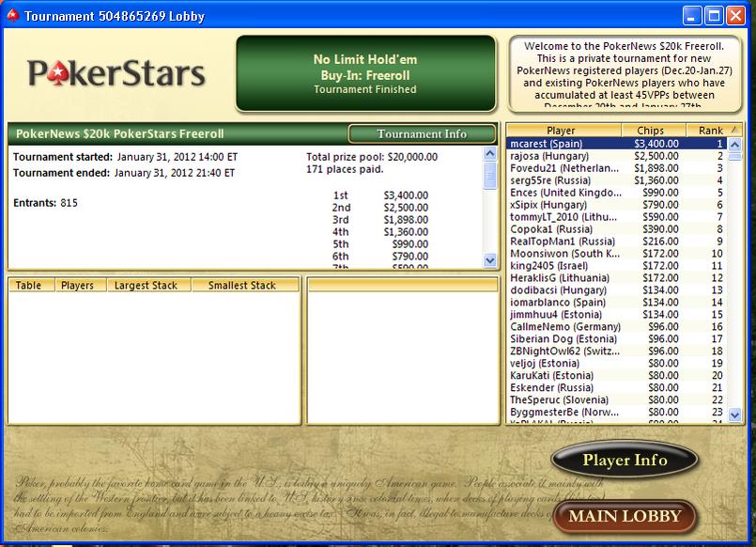Click the Largest Stack column header
The height and width of the screenshot is (547, 756).
[149, 285]
